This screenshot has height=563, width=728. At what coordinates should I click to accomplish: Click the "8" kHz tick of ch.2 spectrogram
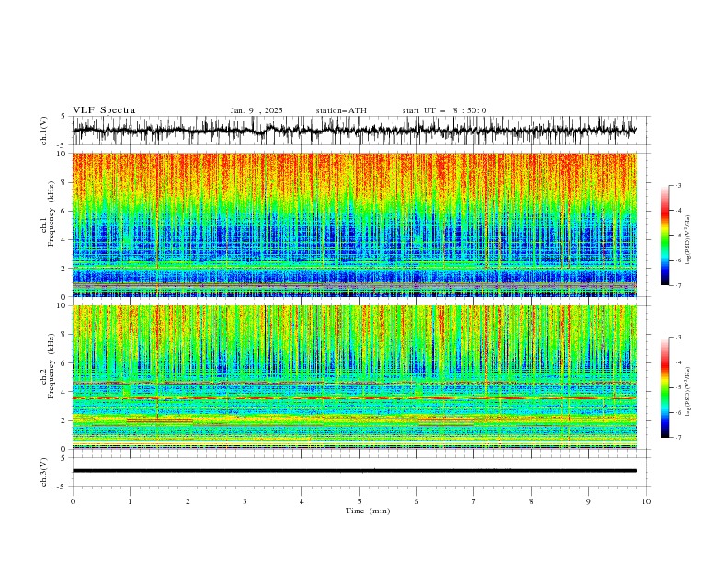[x=64, y=335]
